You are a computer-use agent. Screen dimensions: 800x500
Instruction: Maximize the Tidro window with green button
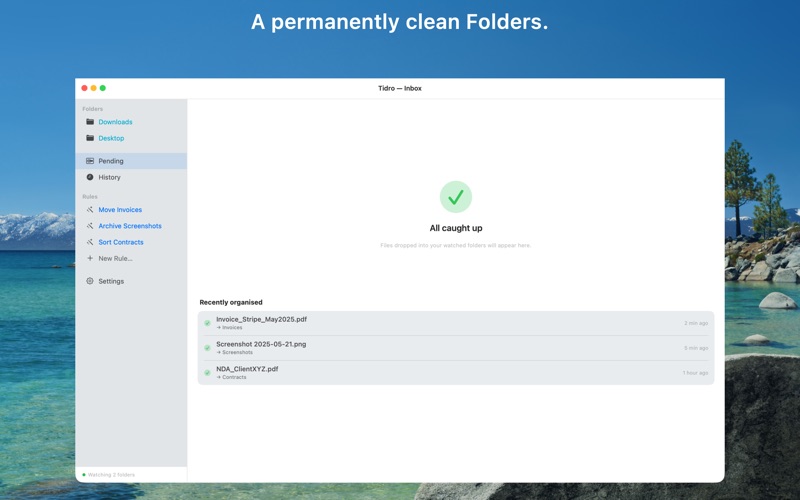(x=103, y=88)
